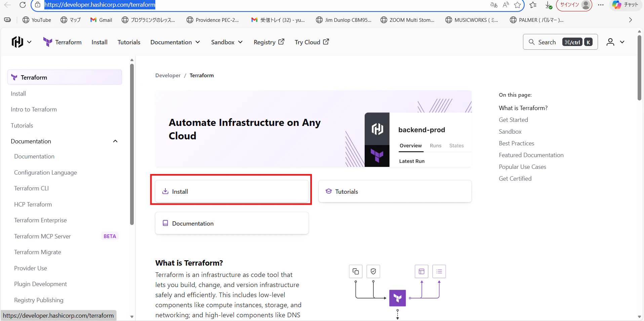
Task: Click the search magnifier icon
Action: pos(532,42)
